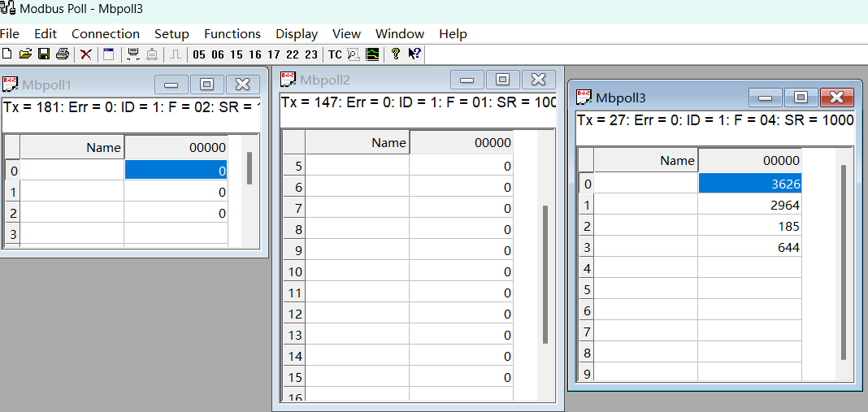Click the Mbpoll1 status line Tx = 181
This screenshot has width=868, height=412.
131,107
